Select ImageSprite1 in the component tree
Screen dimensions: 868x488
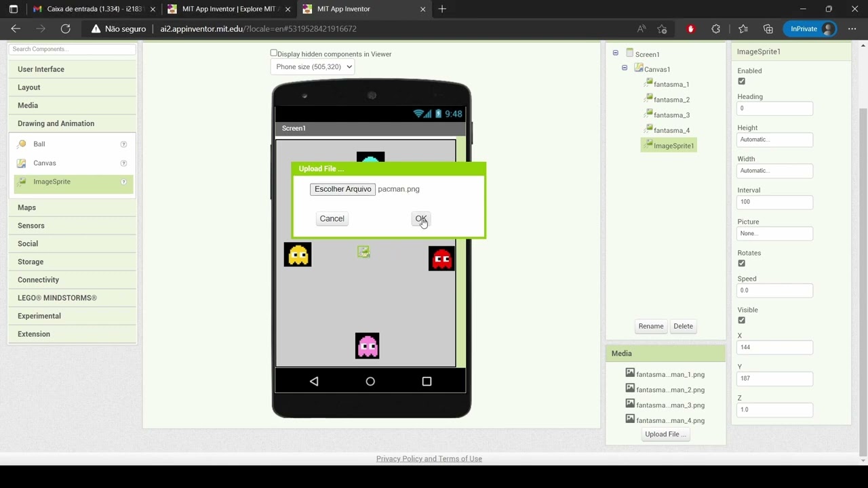coord(669,145)
